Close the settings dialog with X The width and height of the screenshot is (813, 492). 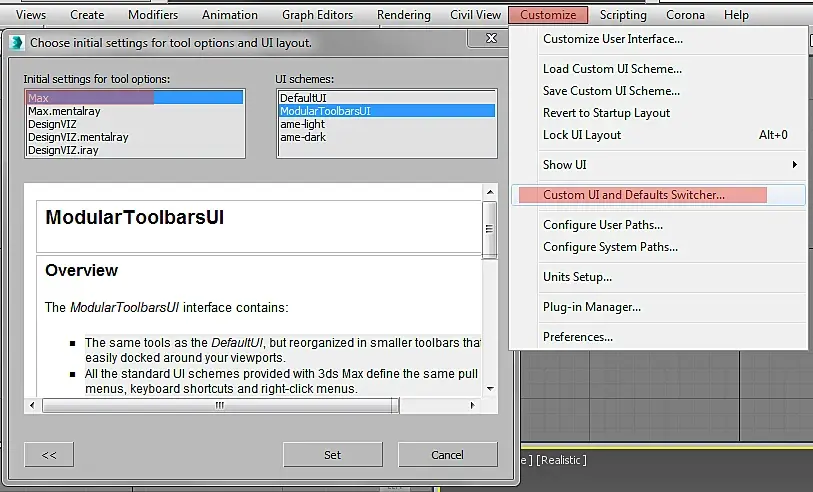click(490, 38)
